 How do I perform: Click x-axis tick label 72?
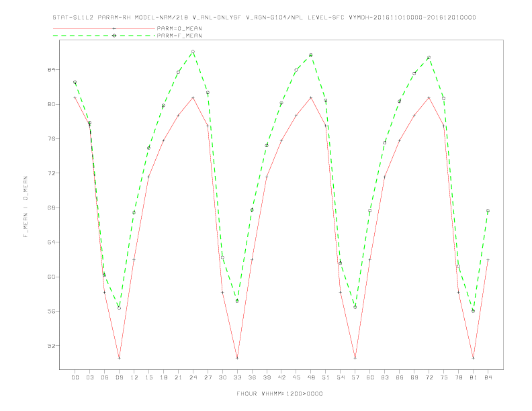point(429,377)
